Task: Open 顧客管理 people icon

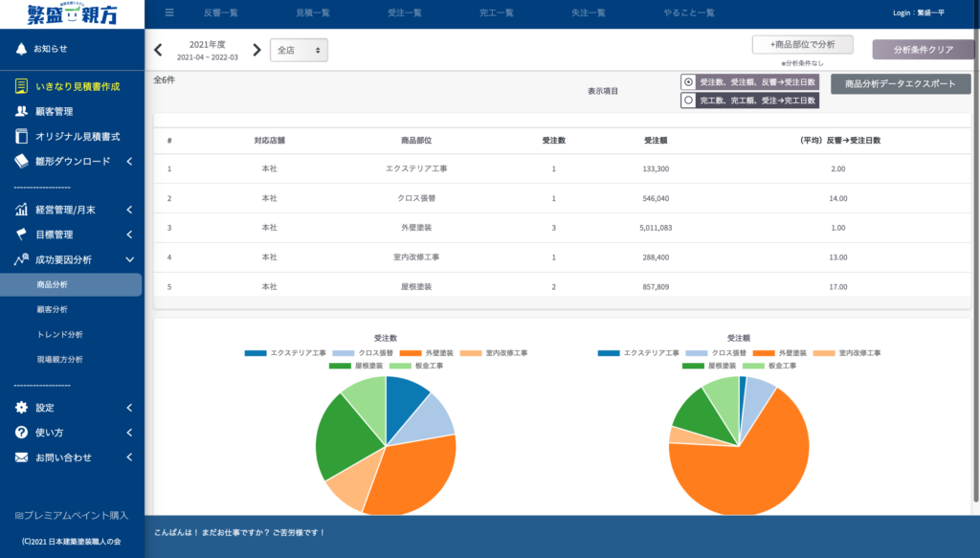Action: coord(21,111)
